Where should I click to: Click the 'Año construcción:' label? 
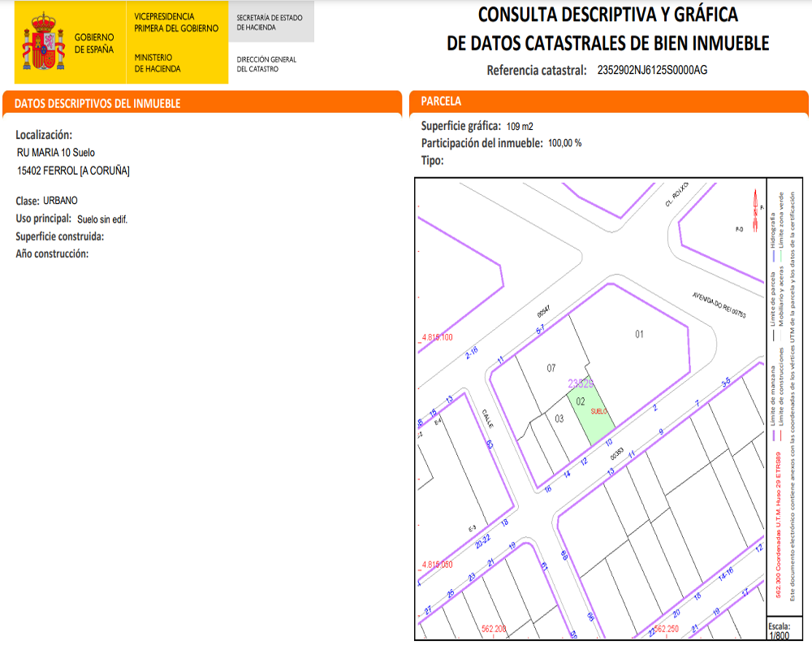(x=52, y=254)
